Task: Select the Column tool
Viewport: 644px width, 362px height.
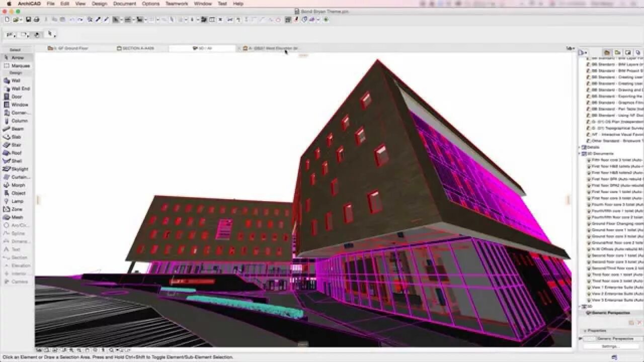Action: (x=17, y=121)
